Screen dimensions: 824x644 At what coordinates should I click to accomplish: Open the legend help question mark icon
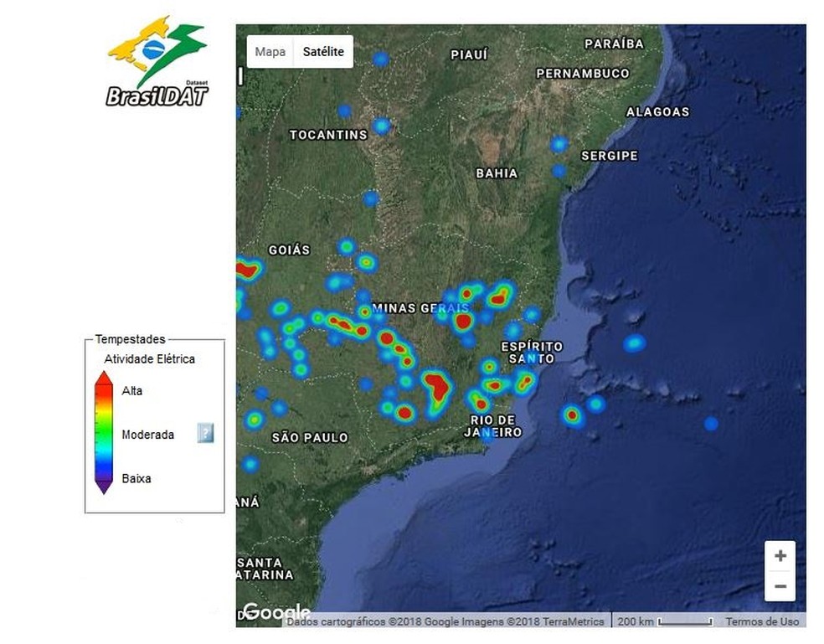tap(205, 433)
